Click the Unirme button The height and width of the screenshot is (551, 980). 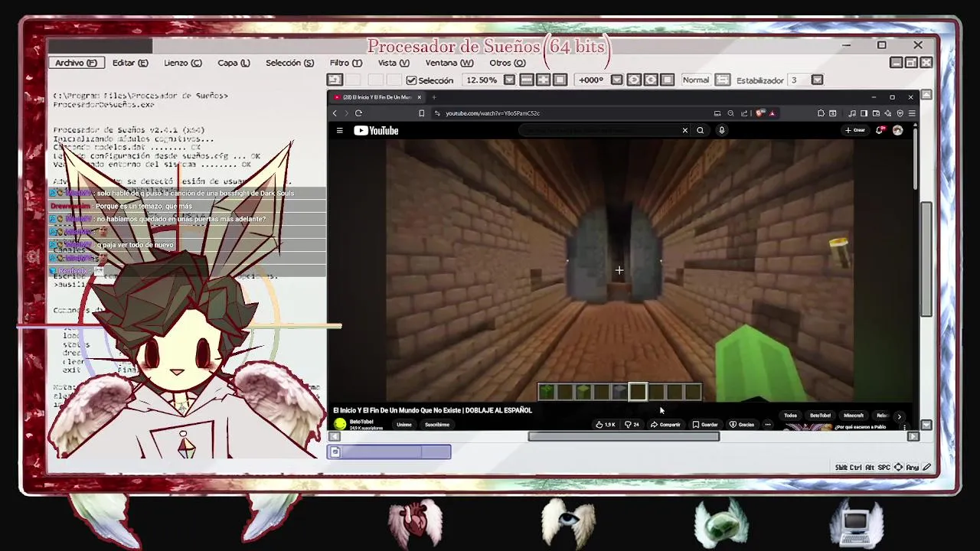pos(404,425)
